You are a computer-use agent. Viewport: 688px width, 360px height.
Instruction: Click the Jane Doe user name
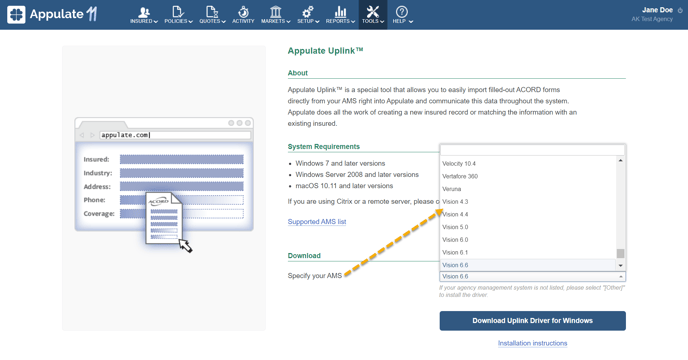tap(657, 10)
